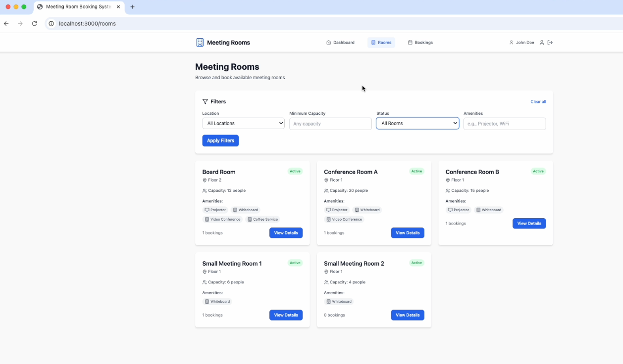Click the Coffee Service tag in Board Room

click(262, 219)
